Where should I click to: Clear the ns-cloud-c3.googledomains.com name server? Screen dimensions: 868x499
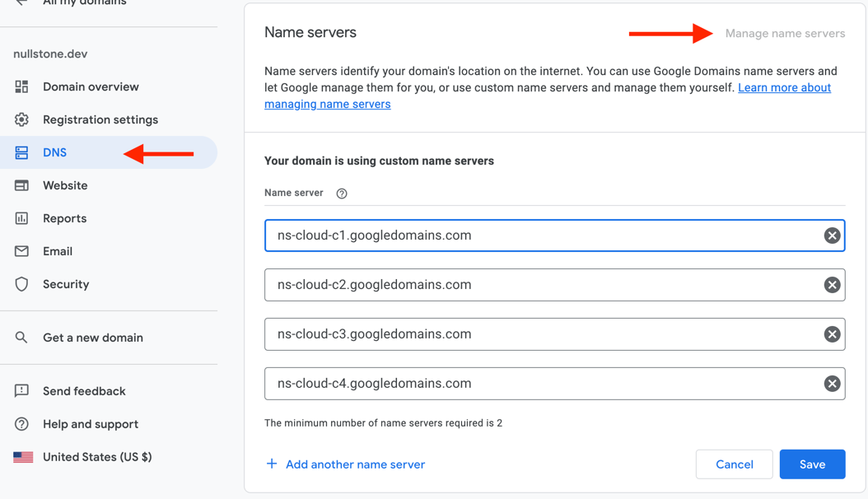[x=832, y=334]
